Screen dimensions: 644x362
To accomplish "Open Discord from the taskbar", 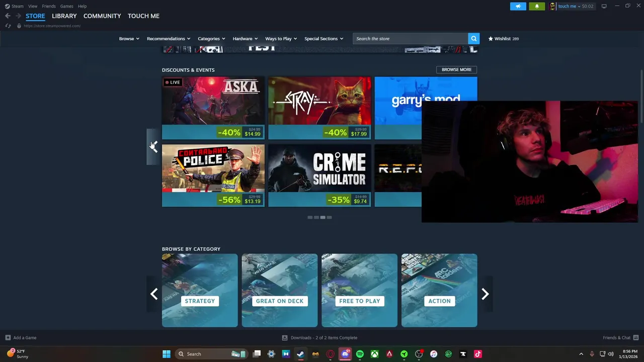I will [345, 354].
